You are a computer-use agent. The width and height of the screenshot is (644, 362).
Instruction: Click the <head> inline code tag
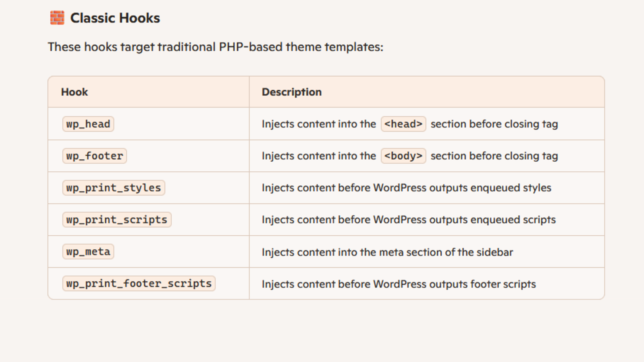(403, 124)
